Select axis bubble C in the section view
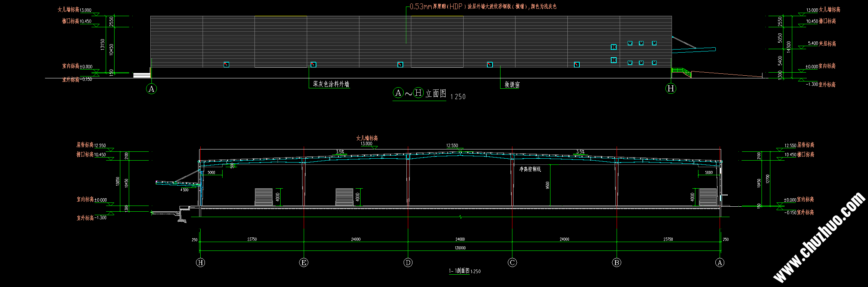The width and height of the screenshot is (868, 287). (x=512, y=263)
